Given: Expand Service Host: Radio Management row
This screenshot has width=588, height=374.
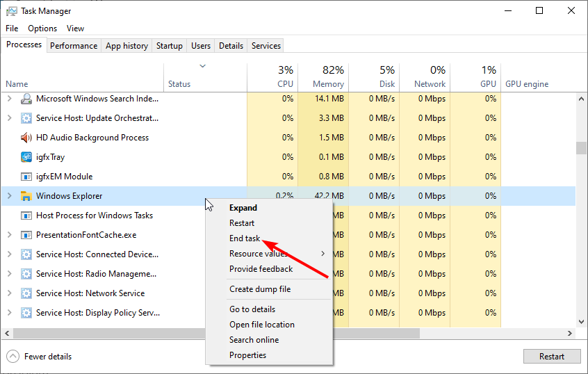Looking at the screenshot, I should [x=9, y=274].
